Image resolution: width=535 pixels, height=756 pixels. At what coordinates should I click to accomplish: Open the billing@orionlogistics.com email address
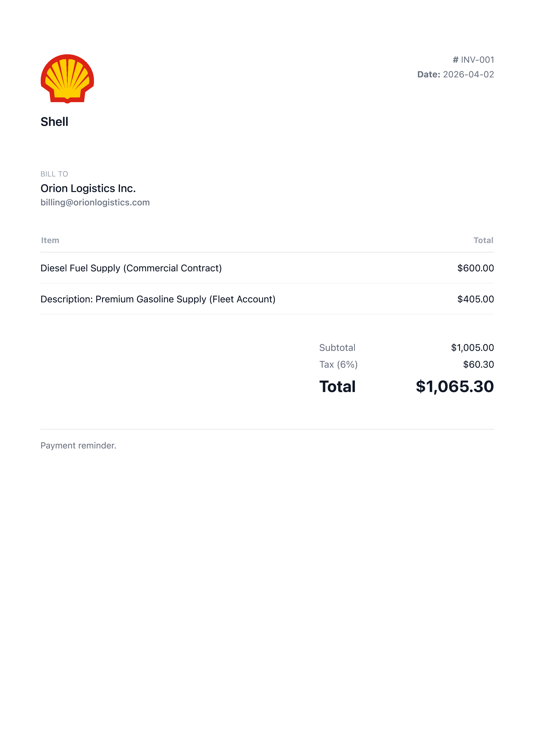[x=95, y=203]
